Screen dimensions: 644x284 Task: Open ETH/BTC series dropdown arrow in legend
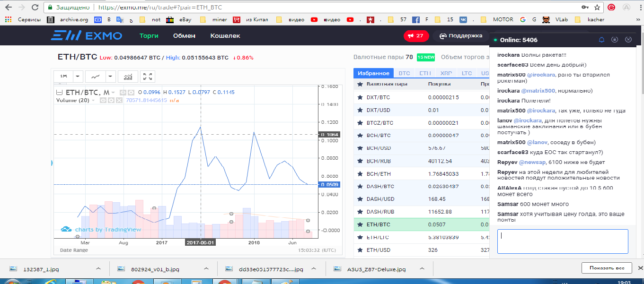pos(112,93)
